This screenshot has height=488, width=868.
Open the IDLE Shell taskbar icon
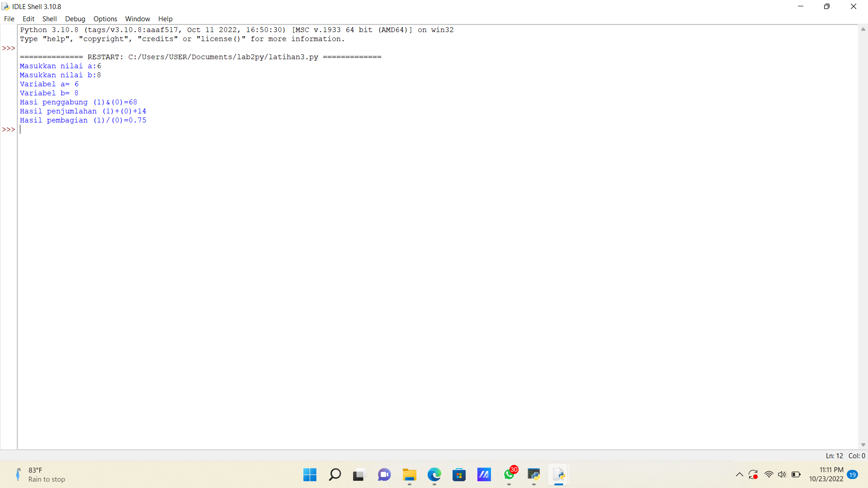[x=558, y=474]
